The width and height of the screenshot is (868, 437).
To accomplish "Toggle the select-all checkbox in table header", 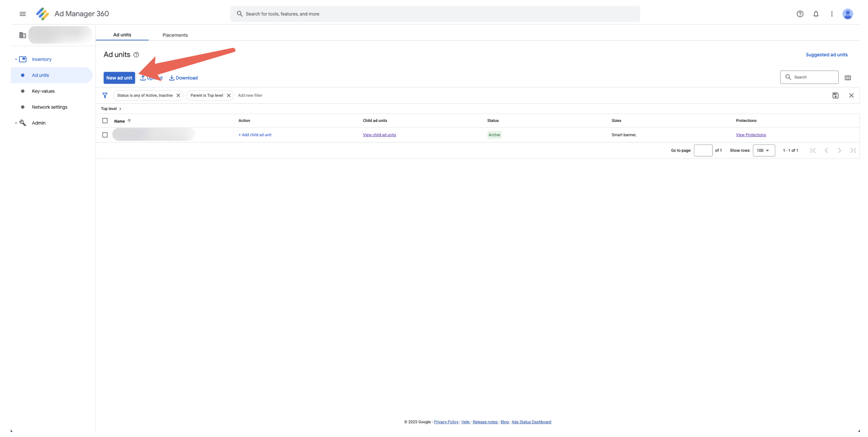I will click(x=105, y=121).
